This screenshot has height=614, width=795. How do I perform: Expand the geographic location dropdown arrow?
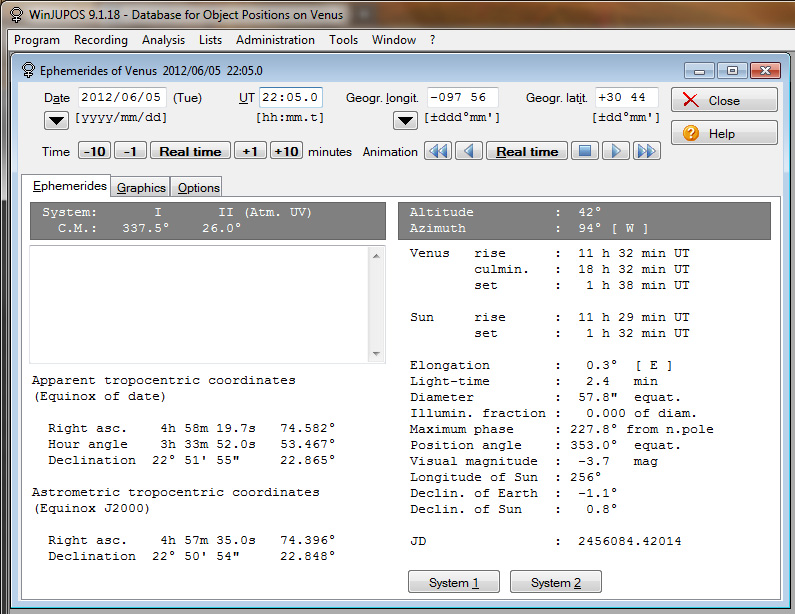pyautogui.click(x=405, y=120)
